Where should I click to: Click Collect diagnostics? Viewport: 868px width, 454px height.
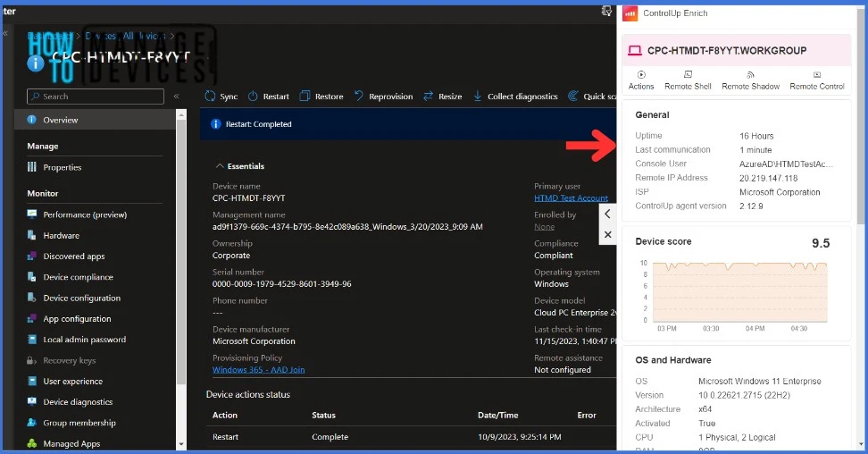click(515, 97)
